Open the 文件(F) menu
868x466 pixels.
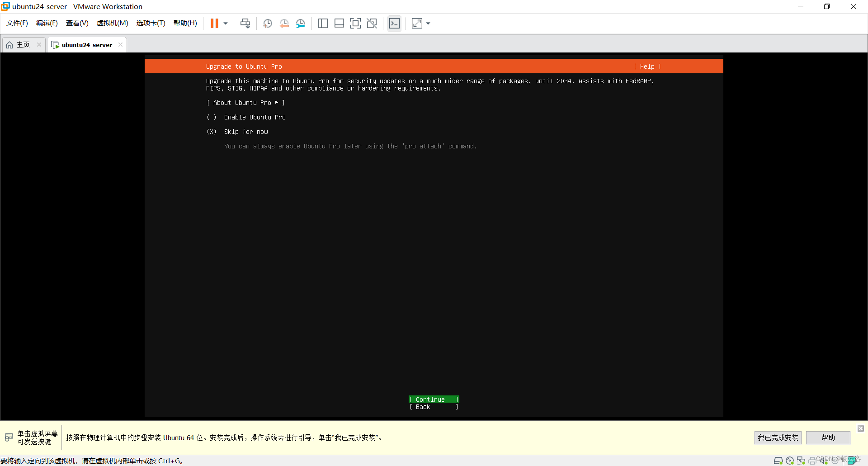click(17, 23)
